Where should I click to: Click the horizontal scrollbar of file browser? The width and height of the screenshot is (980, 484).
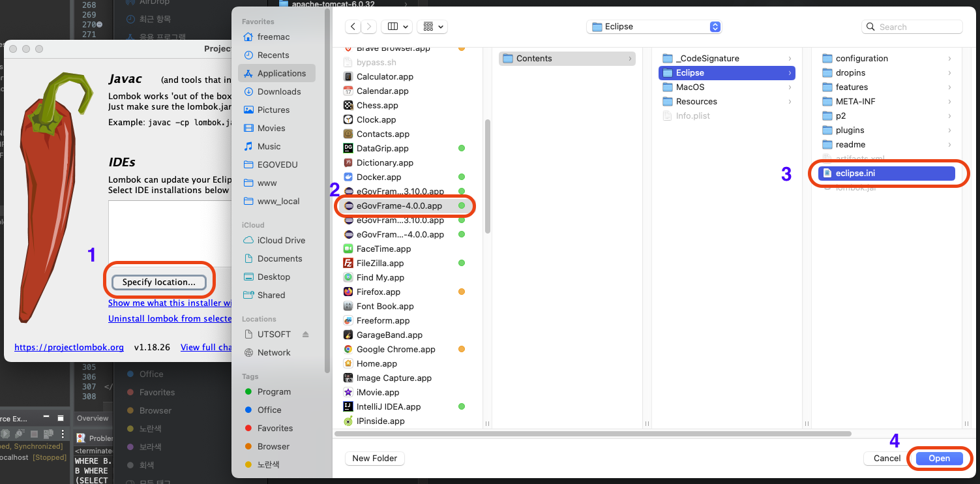(593, 433)
